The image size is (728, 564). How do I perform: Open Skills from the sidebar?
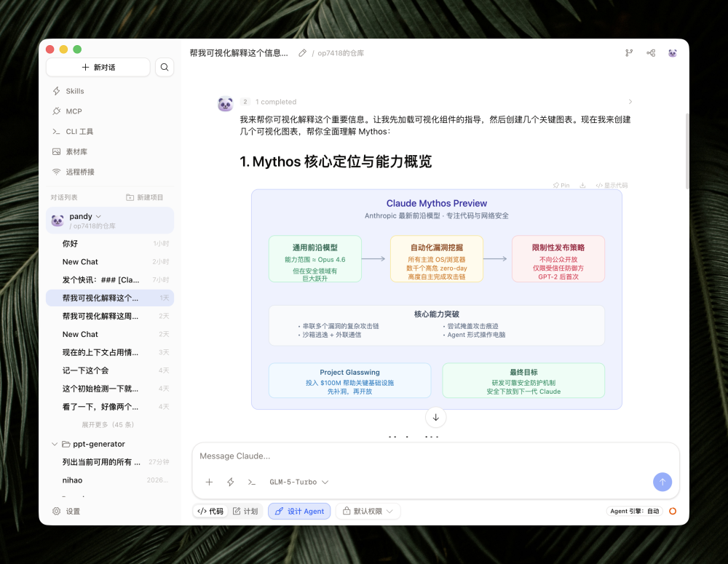pos(75,90)
